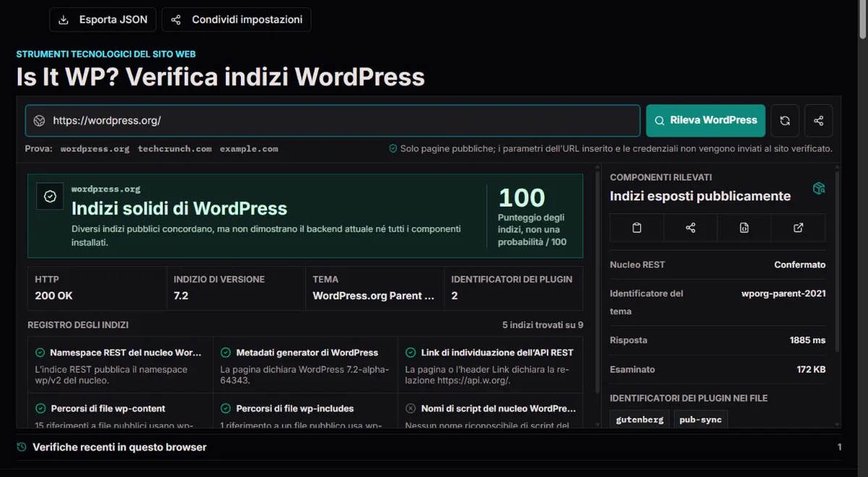
Task: Click the Registro degli indizi label
Action: tap(78, 325)
